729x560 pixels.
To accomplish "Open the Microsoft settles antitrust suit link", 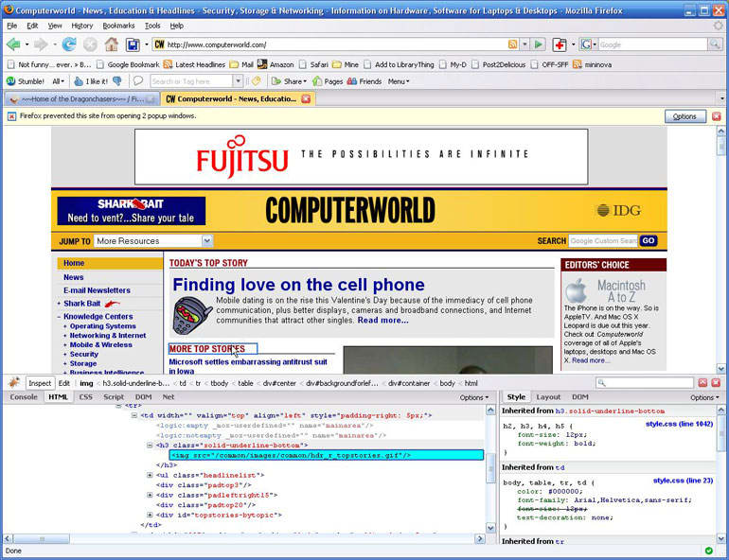I will [248, 366].
